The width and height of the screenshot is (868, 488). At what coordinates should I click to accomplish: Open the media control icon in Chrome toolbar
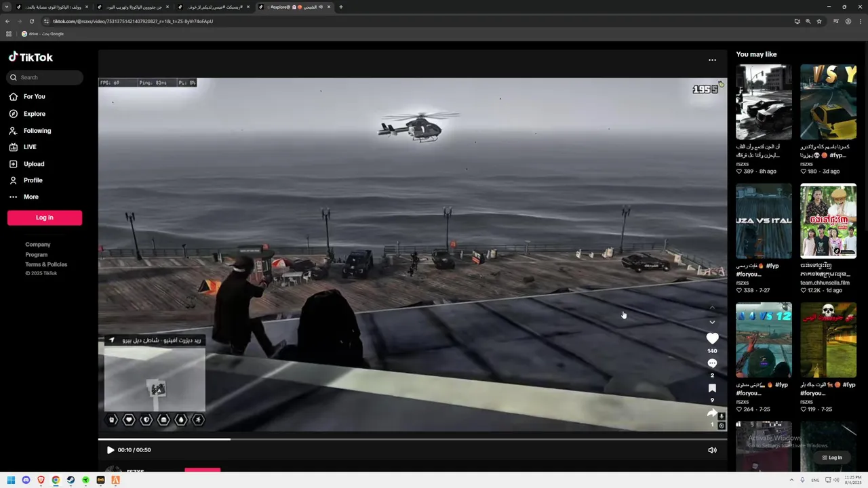click(836, 21)
